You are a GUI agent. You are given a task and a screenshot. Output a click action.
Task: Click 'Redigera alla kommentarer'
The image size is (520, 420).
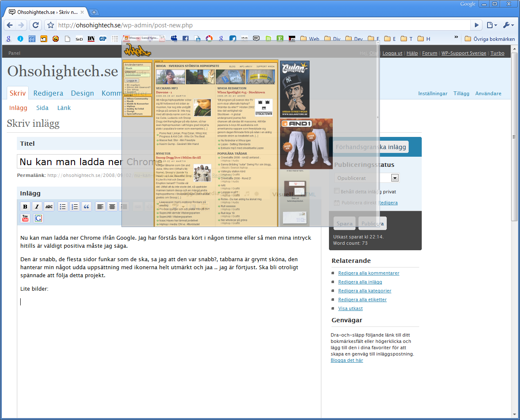(369, 273)
